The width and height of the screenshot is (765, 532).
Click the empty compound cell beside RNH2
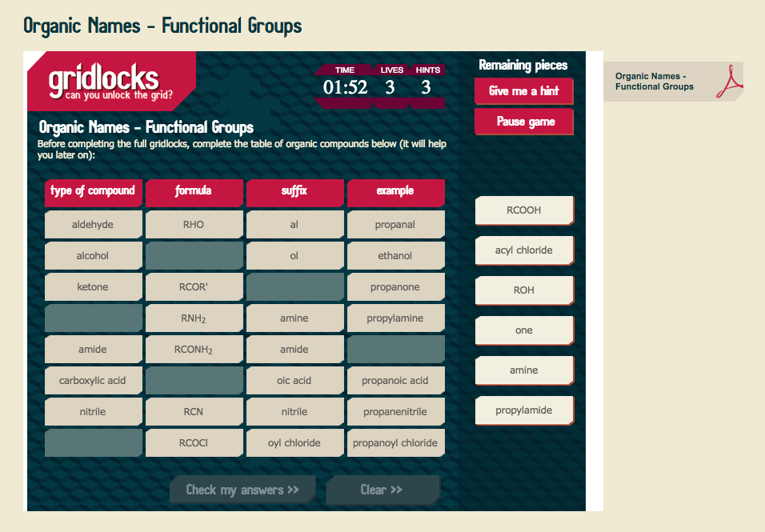93,318
